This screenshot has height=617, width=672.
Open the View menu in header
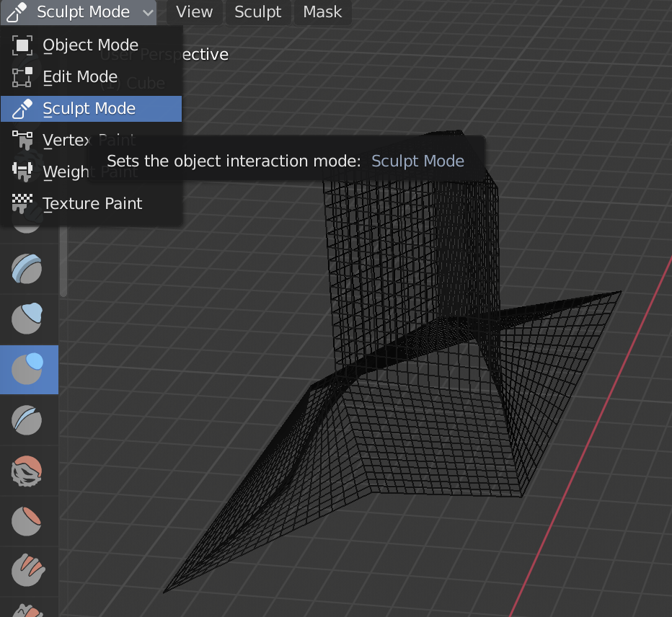[x=194, y=12]
